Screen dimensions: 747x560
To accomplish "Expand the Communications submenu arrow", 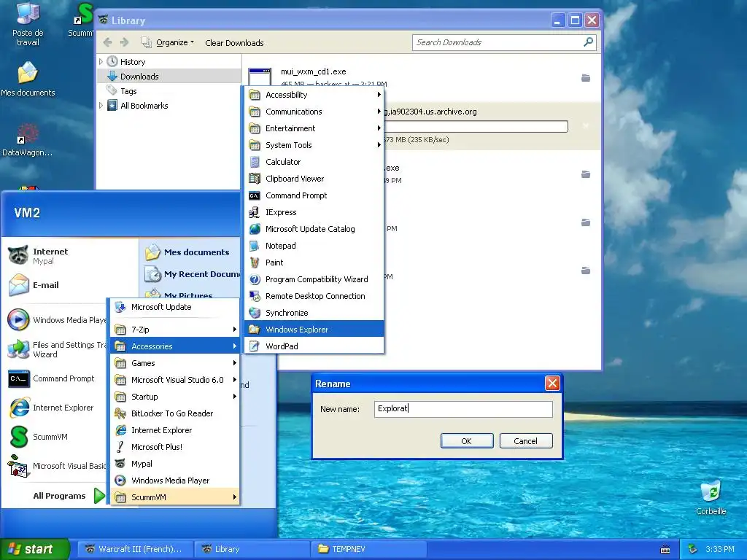I will point(379,112).
